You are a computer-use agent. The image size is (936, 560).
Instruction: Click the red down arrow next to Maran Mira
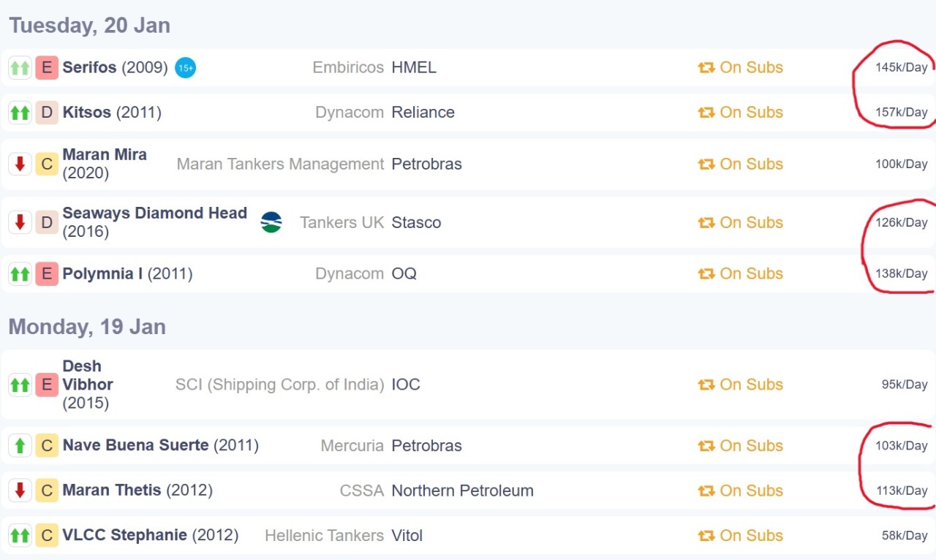click(20, 164)
